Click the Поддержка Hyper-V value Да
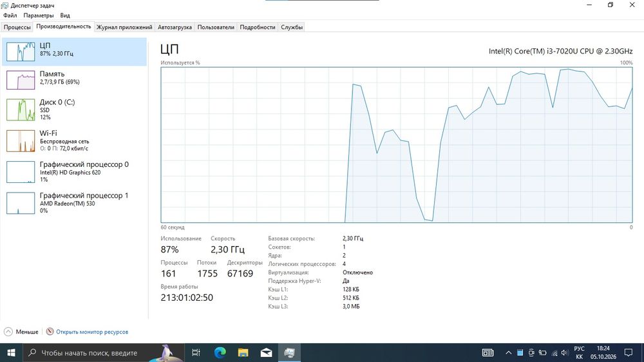 click(346, 281)
